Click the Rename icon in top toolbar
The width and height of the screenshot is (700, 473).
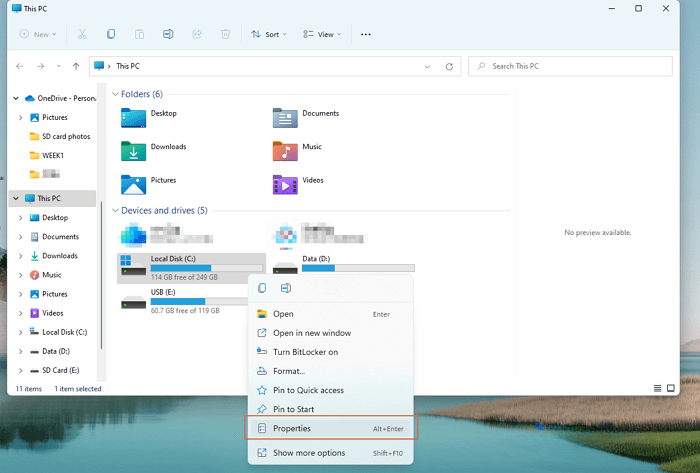(168, 34)
